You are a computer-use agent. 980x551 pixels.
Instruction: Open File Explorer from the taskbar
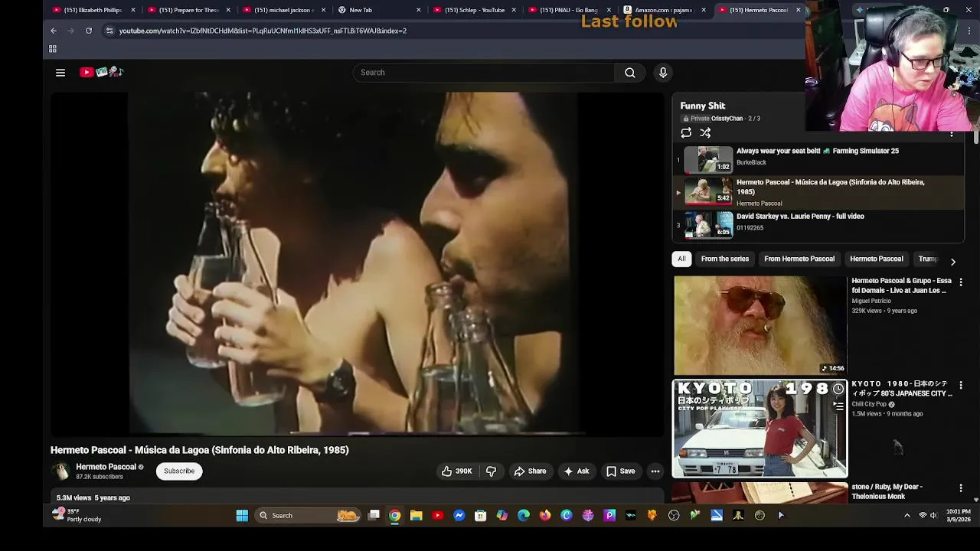[416, 516]
